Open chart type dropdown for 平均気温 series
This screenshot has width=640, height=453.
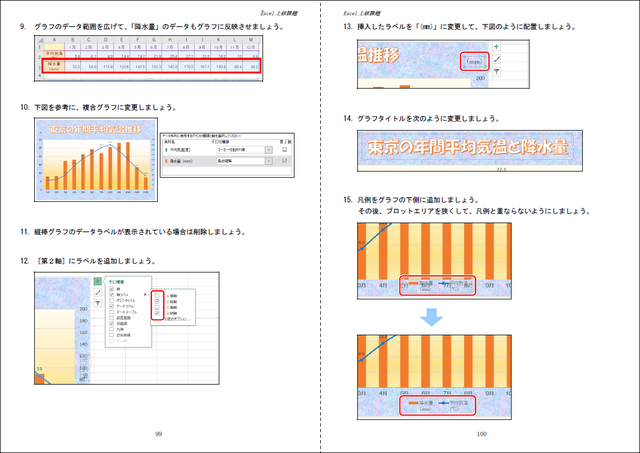(269, 150)
